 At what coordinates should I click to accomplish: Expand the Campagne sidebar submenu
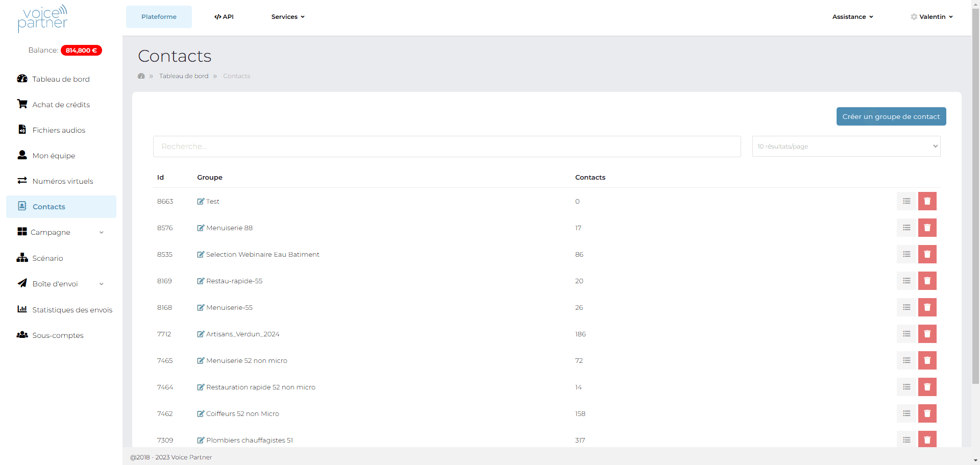pos(61,232)
